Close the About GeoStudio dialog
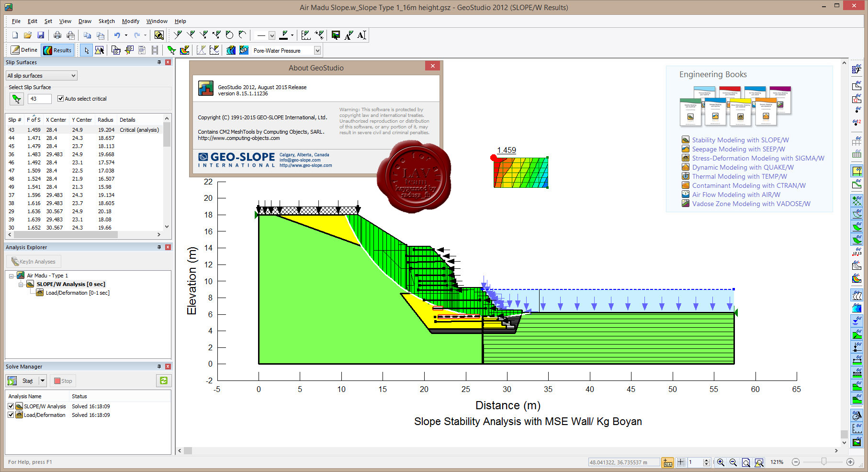Screen dimensions: 868x472 pyautogui.click(x=432, y=66)
